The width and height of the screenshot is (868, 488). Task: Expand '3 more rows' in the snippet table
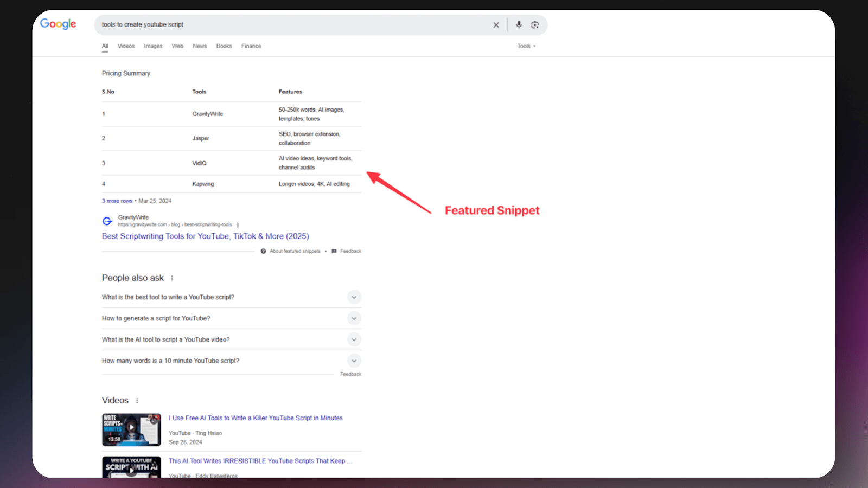point(117,201)
